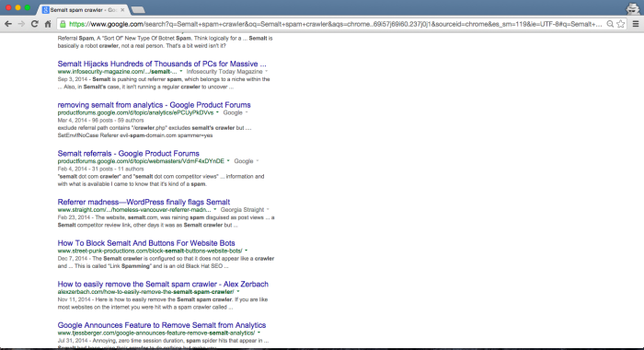The height and width of the screenshot is (350, 644).
Task: Expand dropdown arrow after Google on analytics result
Action: pos(247,112)
